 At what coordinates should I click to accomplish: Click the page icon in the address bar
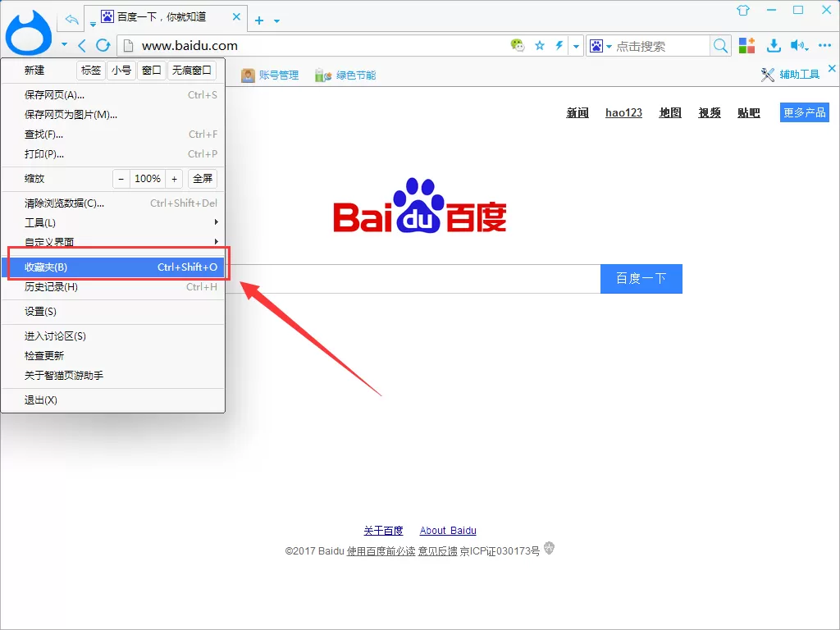[129, 46]
